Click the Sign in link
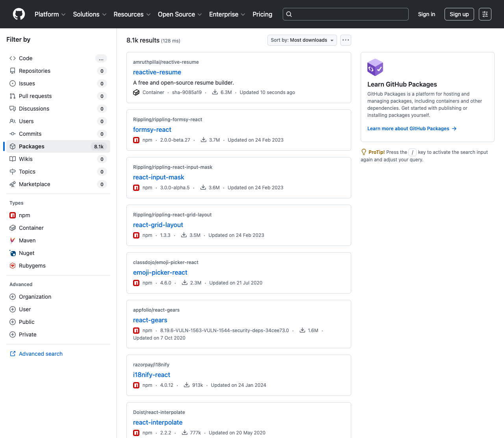Viewport: 504px width, 438px height. (426, 14)
